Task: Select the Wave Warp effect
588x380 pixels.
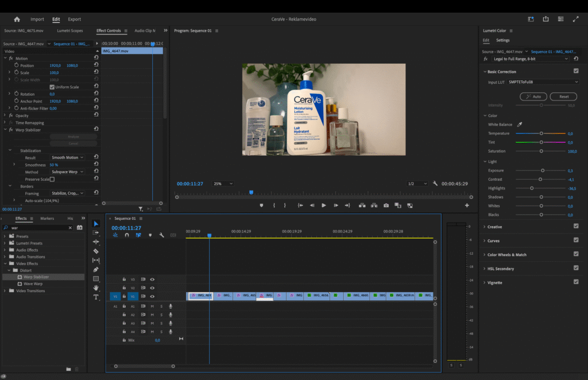Action: click(x=33, y=284)
